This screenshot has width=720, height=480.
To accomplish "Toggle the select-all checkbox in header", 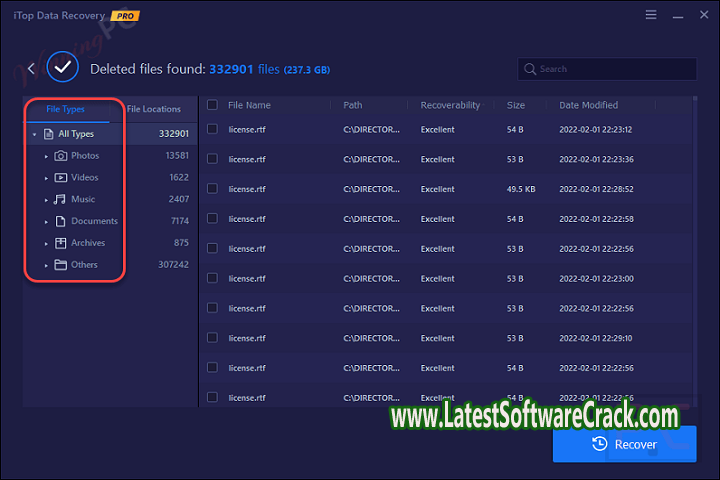I will tap(212, 105).
